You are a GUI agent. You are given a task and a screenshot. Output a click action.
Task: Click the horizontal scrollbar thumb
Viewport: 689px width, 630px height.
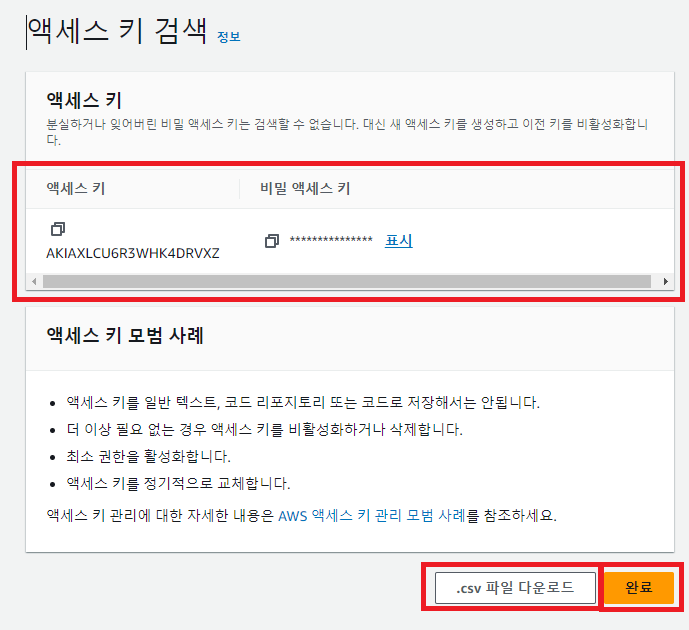pos(347,281)
